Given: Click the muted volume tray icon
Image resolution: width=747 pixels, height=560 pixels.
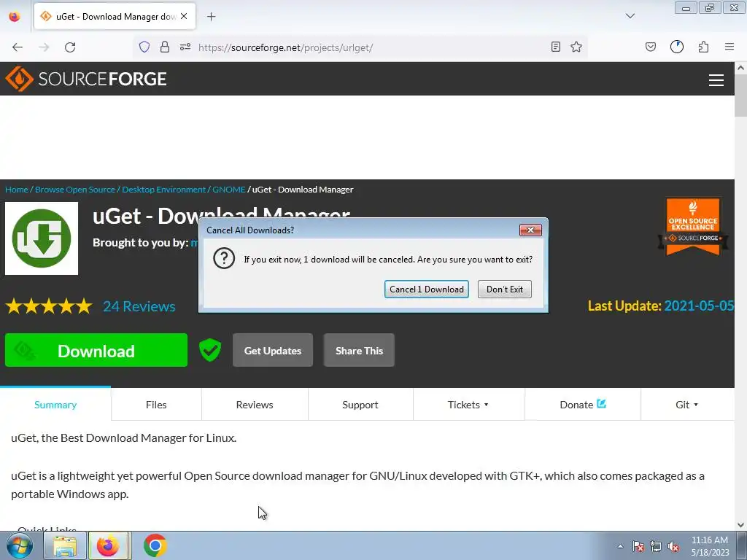Looking at the screenshot, I should click(x=673, y=546).
